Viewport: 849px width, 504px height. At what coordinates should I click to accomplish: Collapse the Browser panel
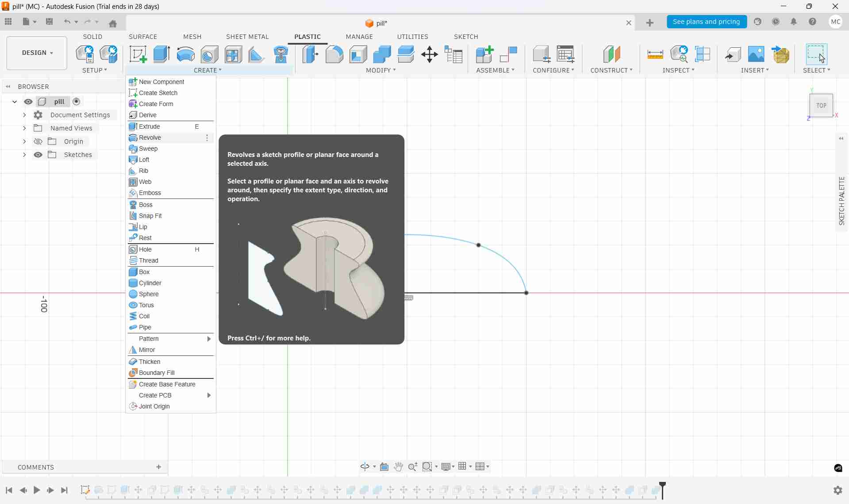point(8,86)
